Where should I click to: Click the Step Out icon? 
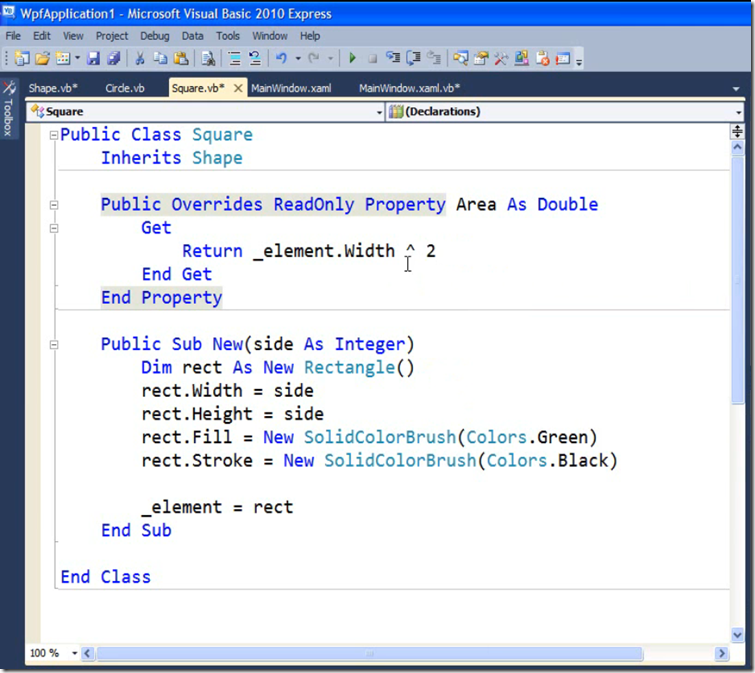[x=434, y=58]
